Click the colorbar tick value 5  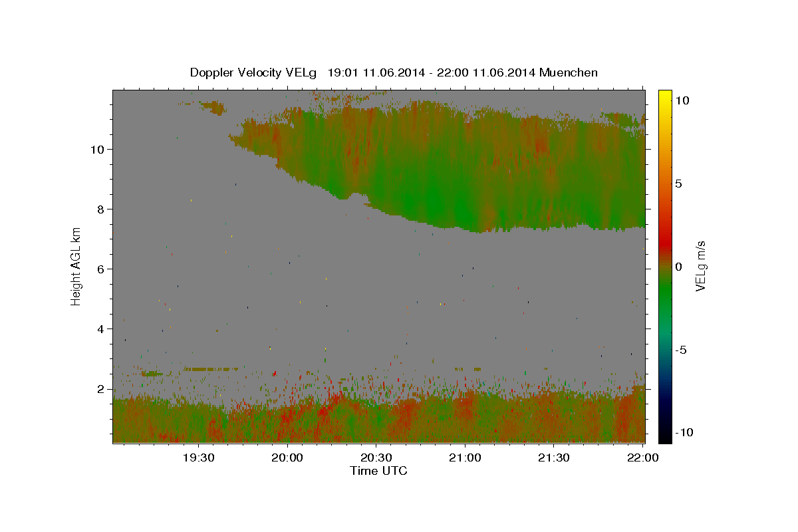tap(678, 184)
